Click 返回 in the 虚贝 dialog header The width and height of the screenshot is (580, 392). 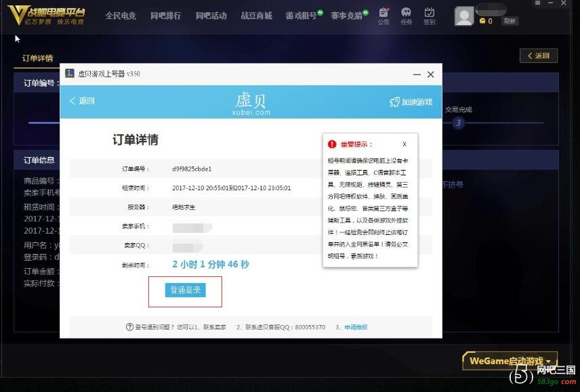point(82,101)
